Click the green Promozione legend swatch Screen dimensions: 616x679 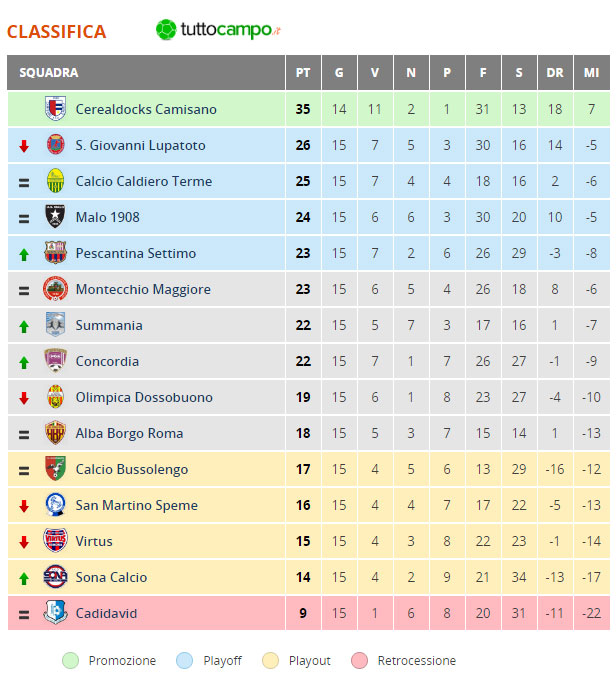click(71, 661)
